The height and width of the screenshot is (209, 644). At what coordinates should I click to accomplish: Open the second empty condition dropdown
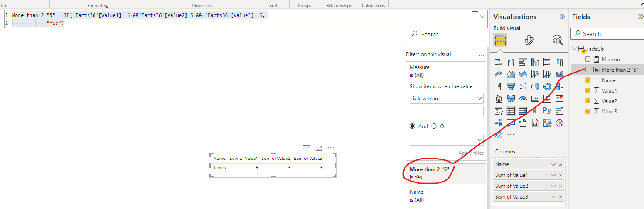[447, 140]
